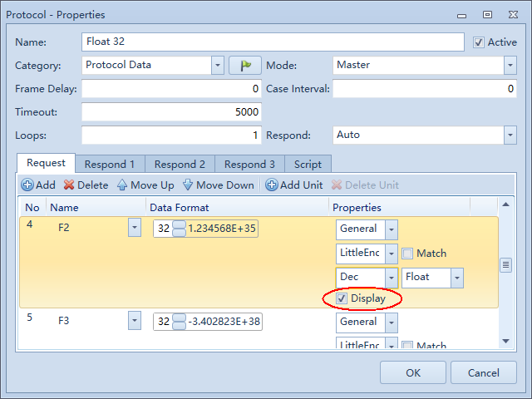This screenshot has height=399, width=532.
Task: Open the Float type dropdown
Action: 457,277
